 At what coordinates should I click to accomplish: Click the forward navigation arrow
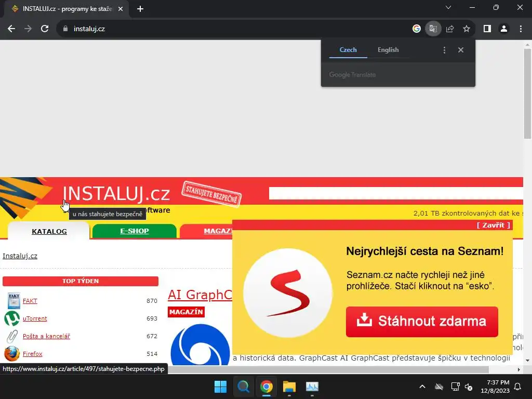(28, 29)
